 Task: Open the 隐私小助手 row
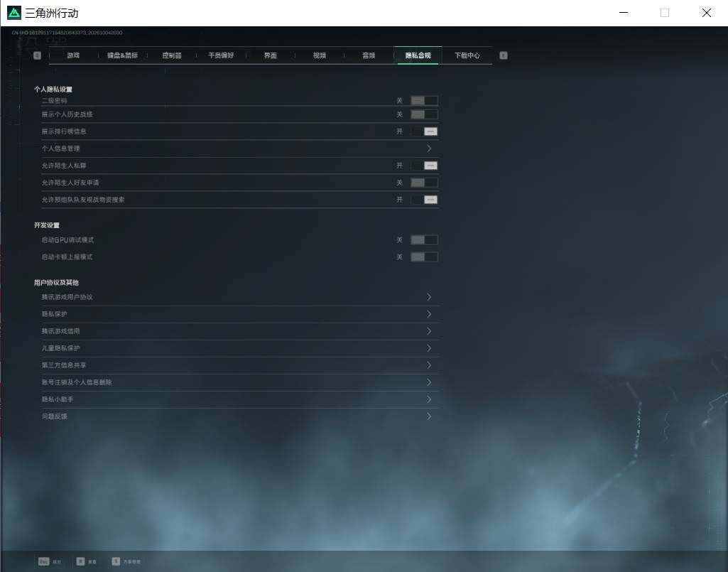click(239, 399)
